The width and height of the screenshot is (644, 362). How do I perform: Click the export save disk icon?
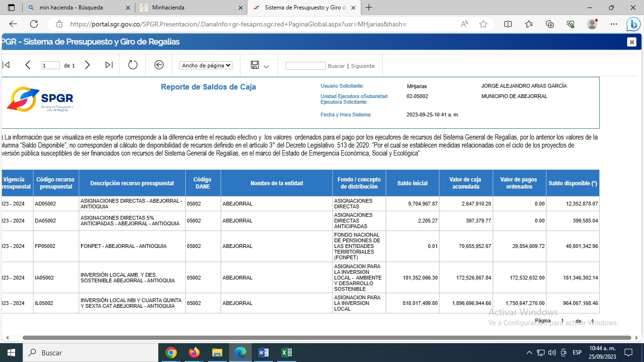(x=255, y=65)
